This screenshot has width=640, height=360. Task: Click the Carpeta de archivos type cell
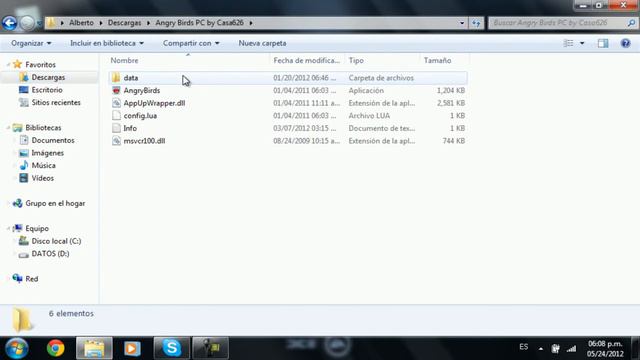[381, 78]
